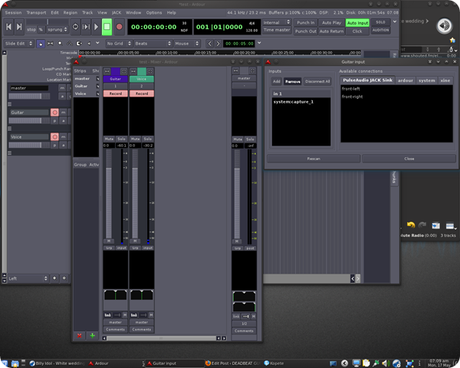Switch to the ardour connections tab
Viewport: 460px width, 368px height.
pos(405,80)
